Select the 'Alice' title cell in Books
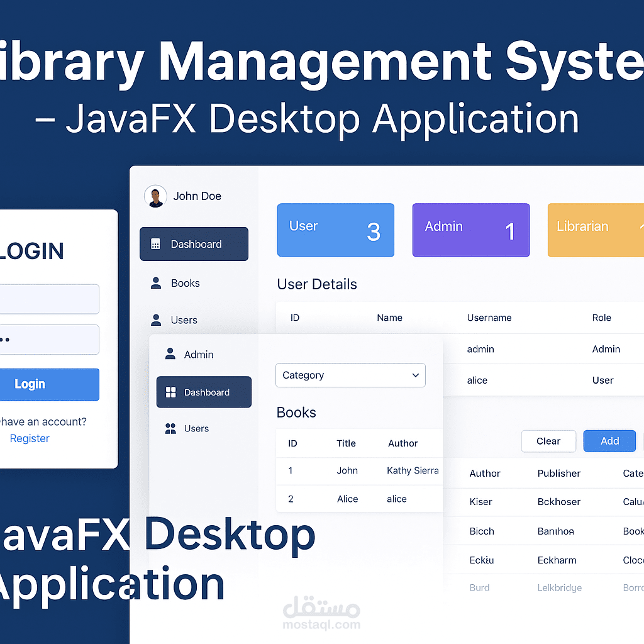The width and height of the screenshot is (644, 644). click(347, 499)
